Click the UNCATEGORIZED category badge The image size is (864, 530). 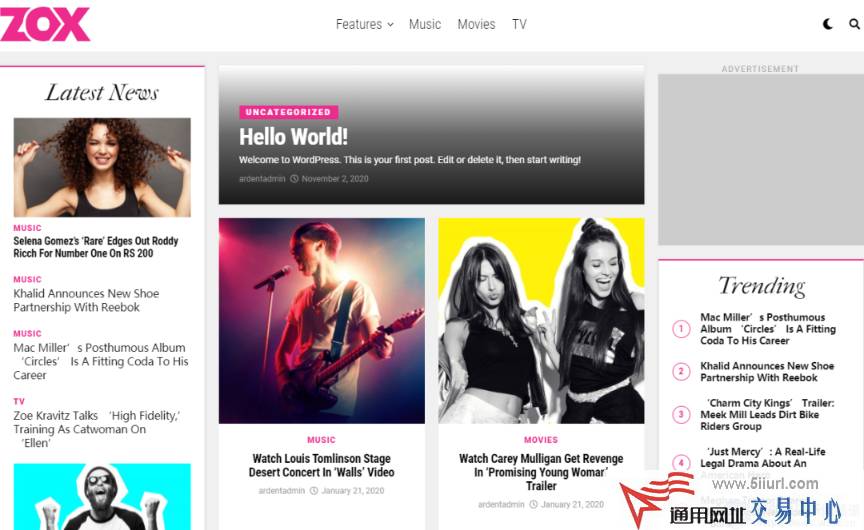pyautogui.click(x=288, y=112)
